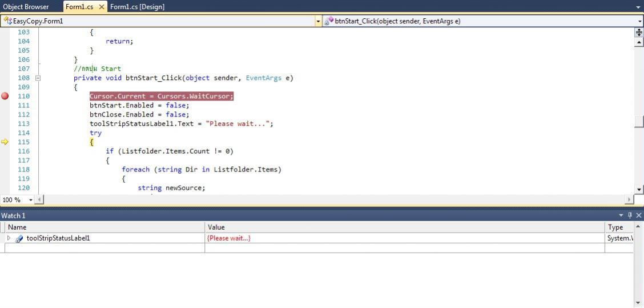644x308 pixels.
Task: Expand toolStripStatusLabel1 in Watch list
Action: pos(9,238)
